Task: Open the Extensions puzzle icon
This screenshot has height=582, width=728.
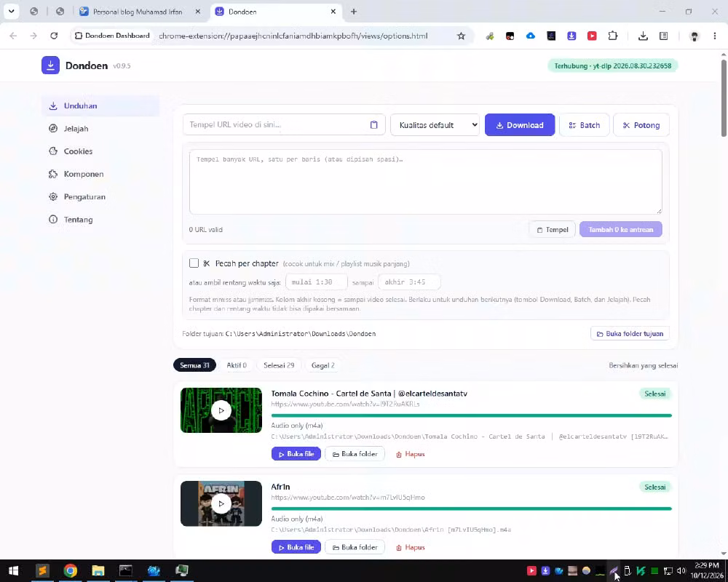Action: point(613,36)
